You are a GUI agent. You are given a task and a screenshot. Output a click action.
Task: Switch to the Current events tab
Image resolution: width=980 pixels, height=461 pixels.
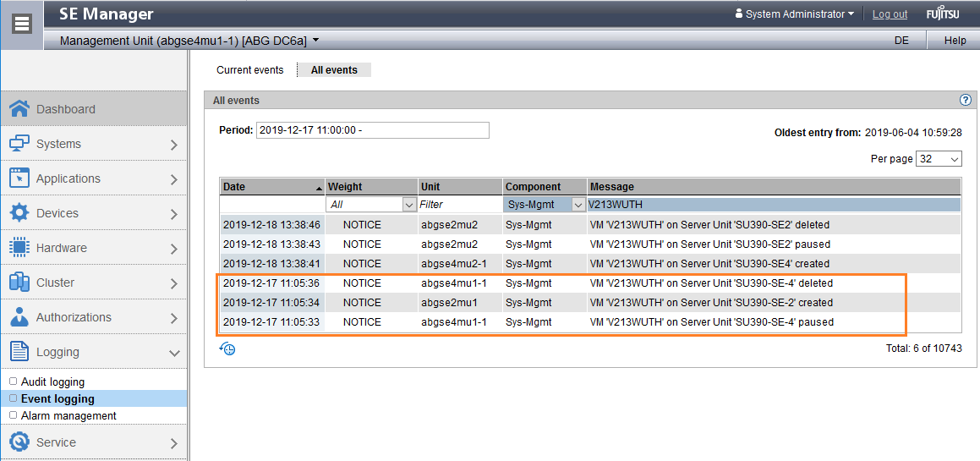point(249,70)
